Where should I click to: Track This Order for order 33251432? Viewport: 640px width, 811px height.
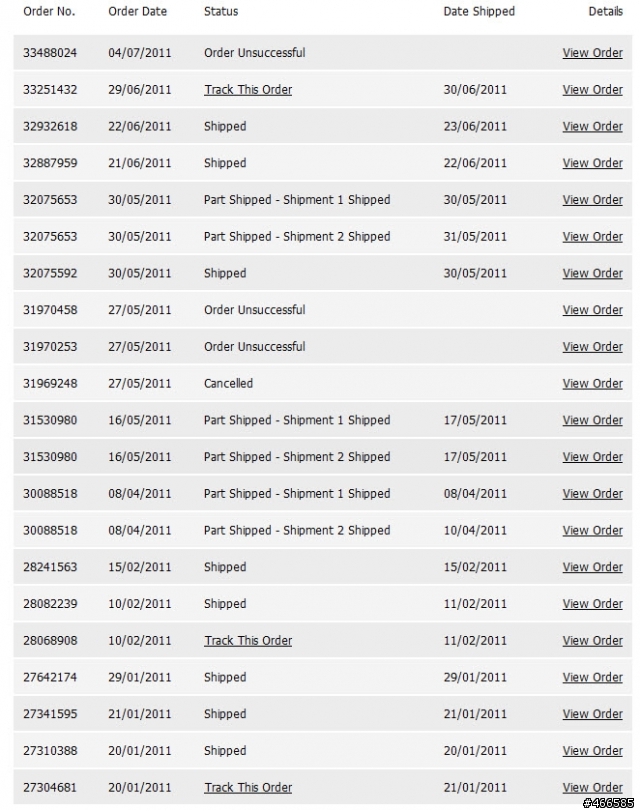248,89
